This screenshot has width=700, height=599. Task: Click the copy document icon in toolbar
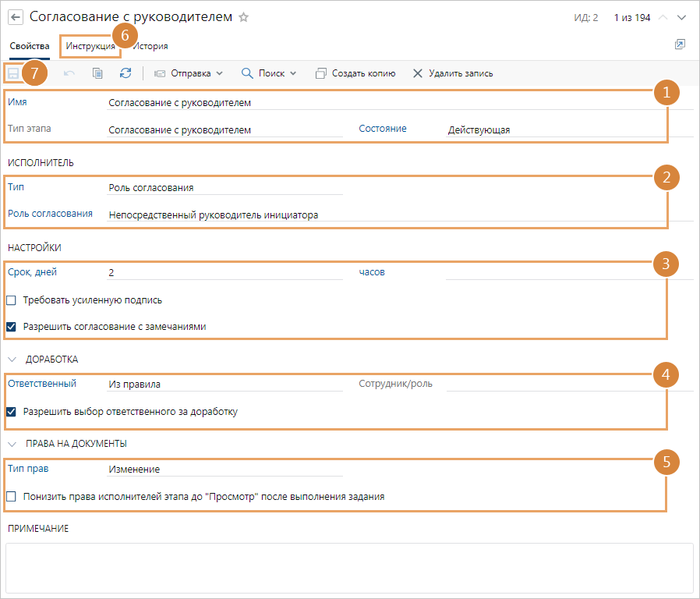pos(97,73)
